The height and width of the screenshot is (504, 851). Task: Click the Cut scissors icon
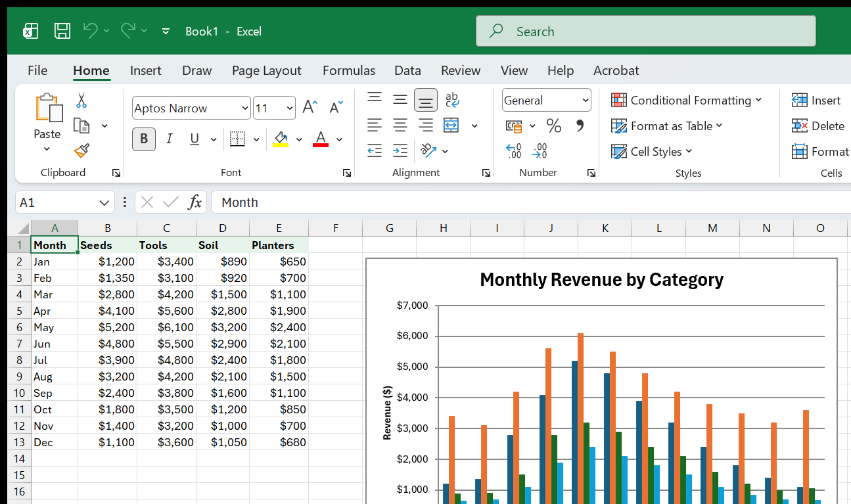(81, 100)
